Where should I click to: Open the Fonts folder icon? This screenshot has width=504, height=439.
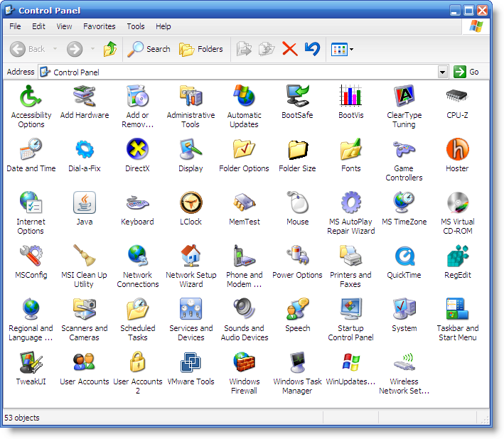click(350, 149)
